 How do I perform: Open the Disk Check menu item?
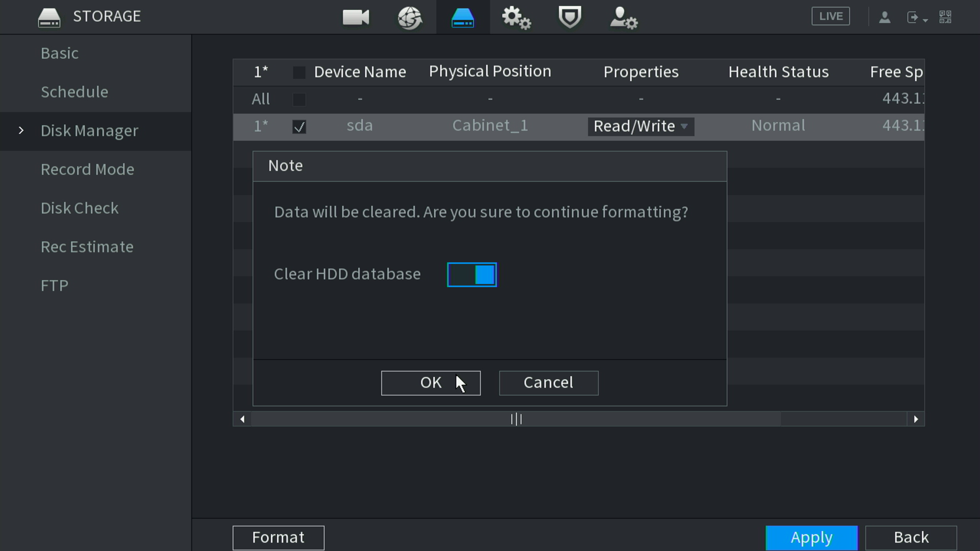point(80,208)
